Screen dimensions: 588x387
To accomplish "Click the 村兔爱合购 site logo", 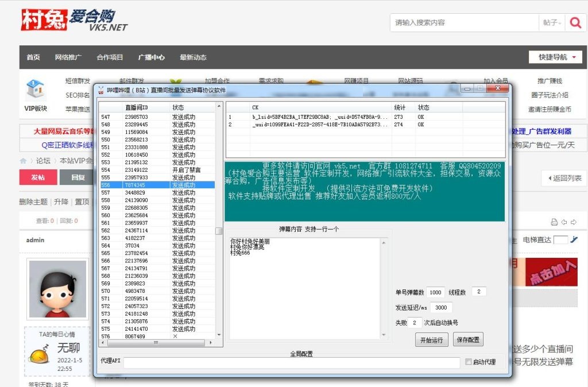I will click(x=74, y=20).
